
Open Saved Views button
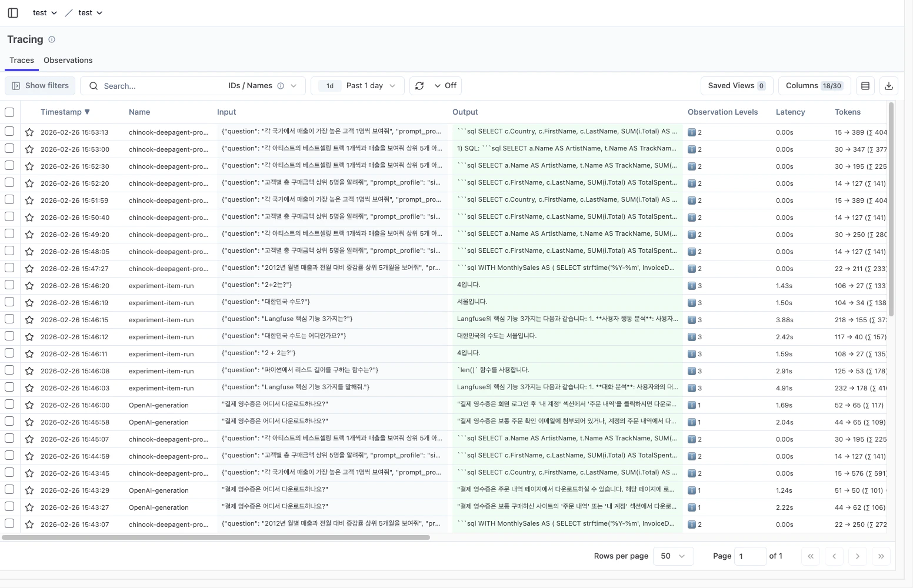point(737,86)
